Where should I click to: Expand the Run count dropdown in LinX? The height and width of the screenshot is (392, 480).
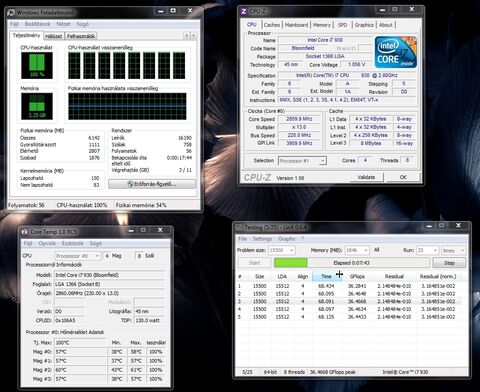pos(428,250)
